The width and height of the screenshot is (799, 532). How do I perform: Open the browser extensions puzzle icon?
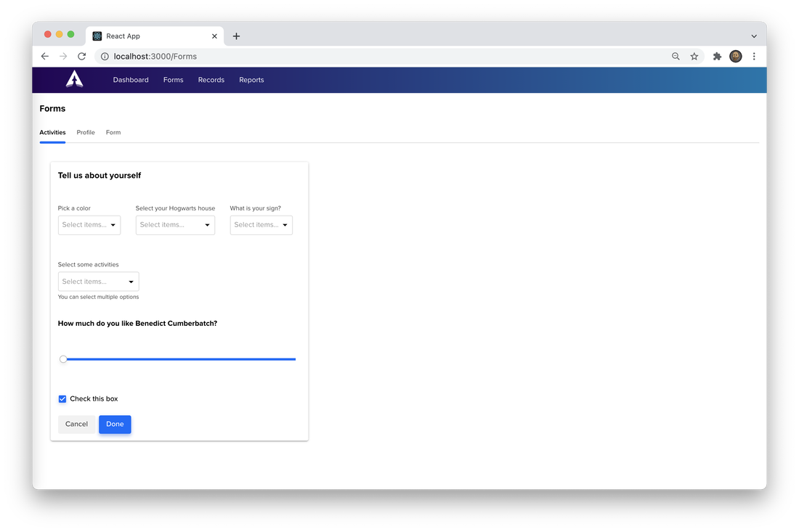[717, 57]
